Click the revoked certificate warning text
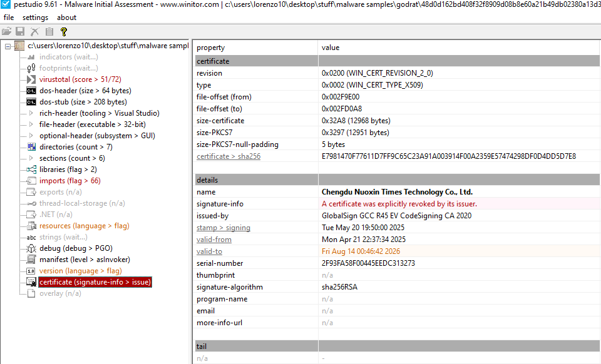Viewport: 601px width, 364px height. (x=399, y=204)
